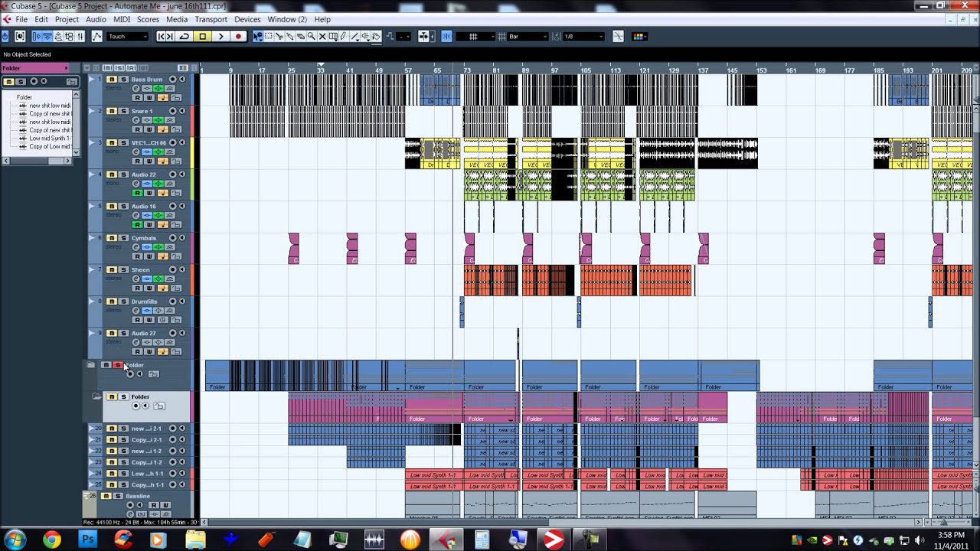Viewport: 980px width, 551px height.
Task: Click the red Solo button on Folder track
Action: [118, 365]
